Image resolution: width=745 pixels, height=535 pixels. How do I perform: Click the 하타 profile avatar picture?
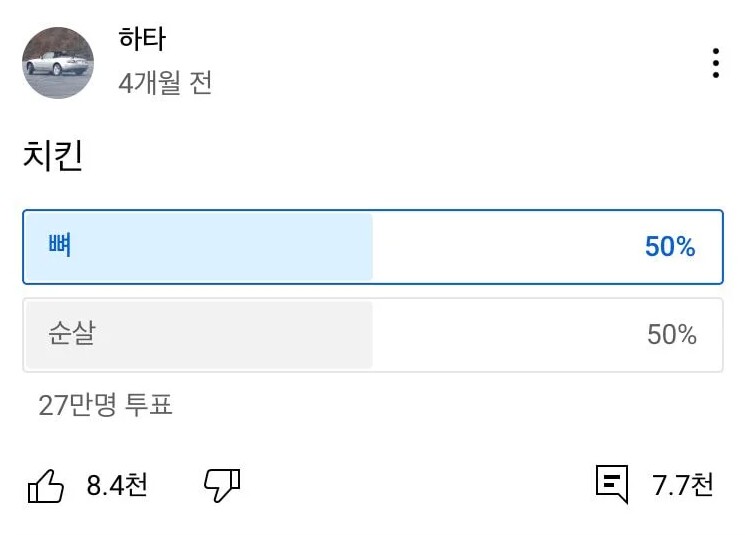click(x=58, y=63)
